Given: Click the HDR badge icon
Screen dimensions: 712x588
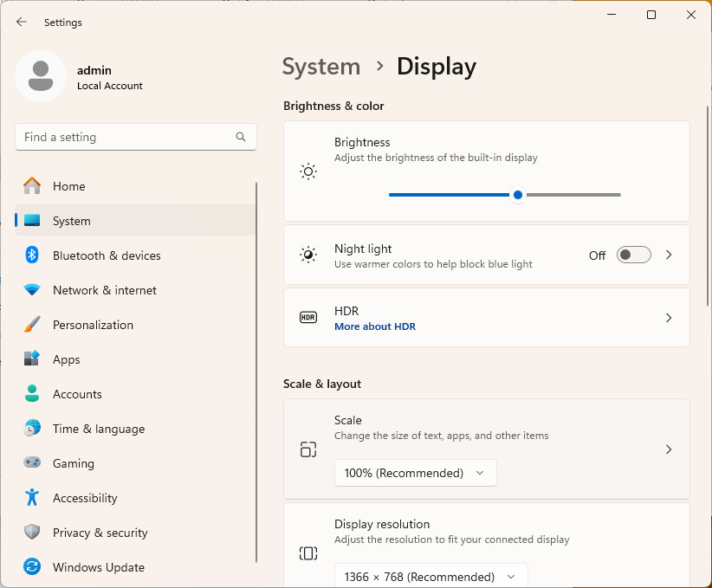Looking at the screenshot, I should tap(308, 318).
